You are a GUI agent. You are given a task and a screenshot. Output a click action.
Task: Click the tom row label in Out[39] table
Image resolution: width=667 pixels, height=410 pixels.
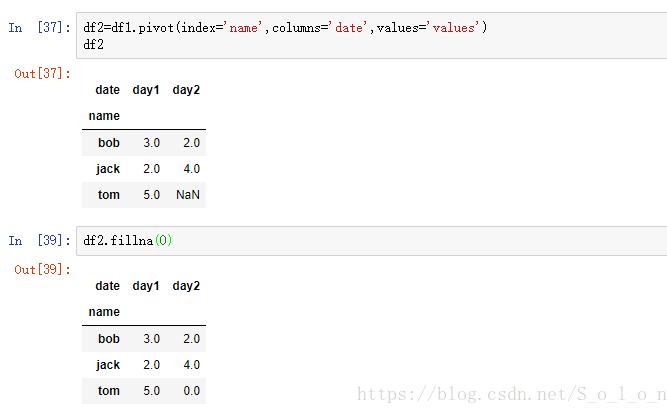(x=109, y=391)
